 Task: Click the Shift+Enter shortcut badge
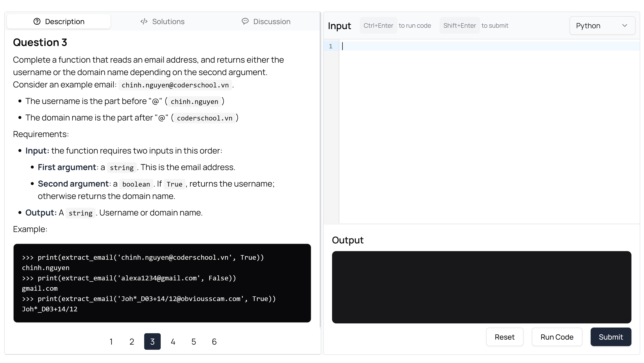coord(460,25)
